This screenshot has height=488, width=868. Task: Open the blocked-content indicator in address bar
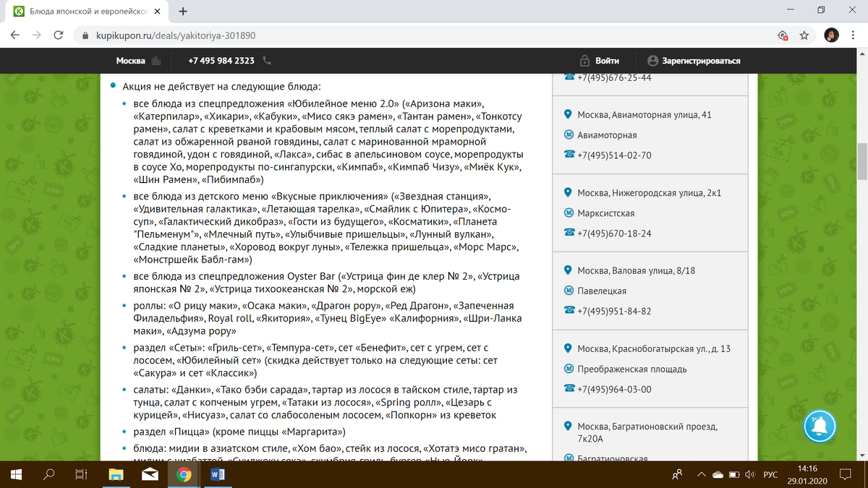(x=782, y=35)
